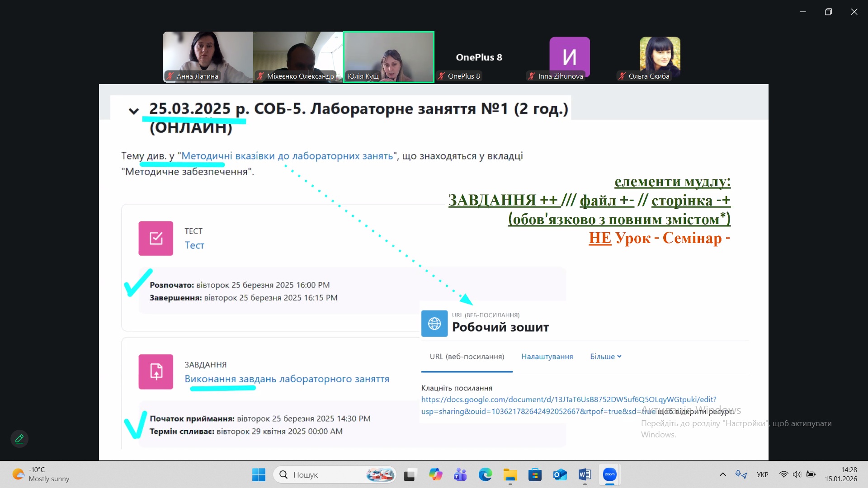The width and height of the screenshot is (868, 488).
Task: Show hidden system tray icons
Action: [722, 474]
